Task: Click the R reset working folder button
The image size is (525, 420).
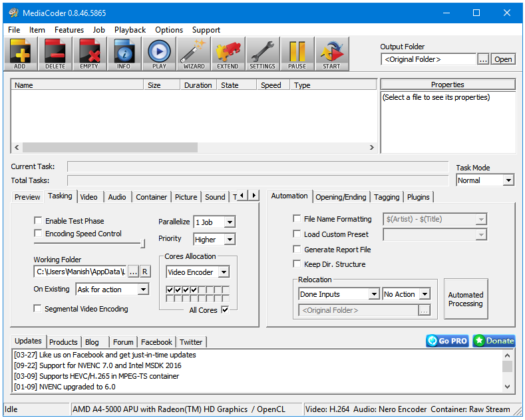Action: click(144, 272)
